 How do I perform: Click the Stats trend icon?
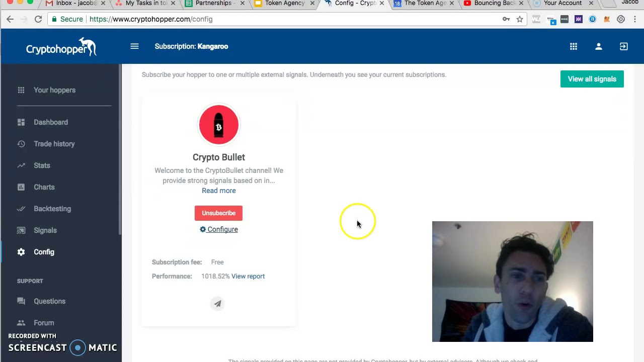point(21,165)
